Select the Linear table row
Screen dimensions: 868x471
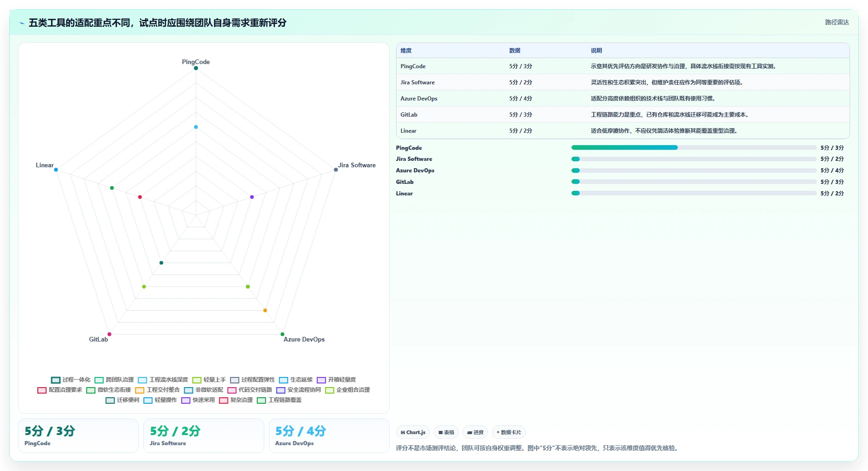pyautogui.click(x=623, y=131)
